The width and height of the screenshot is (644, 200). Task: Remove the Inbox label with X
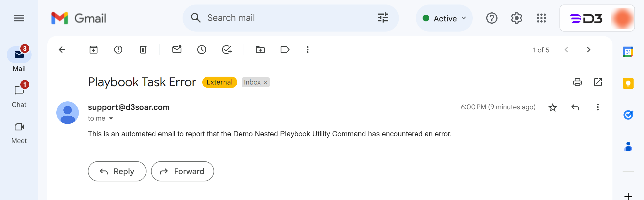tap(265, 83)
